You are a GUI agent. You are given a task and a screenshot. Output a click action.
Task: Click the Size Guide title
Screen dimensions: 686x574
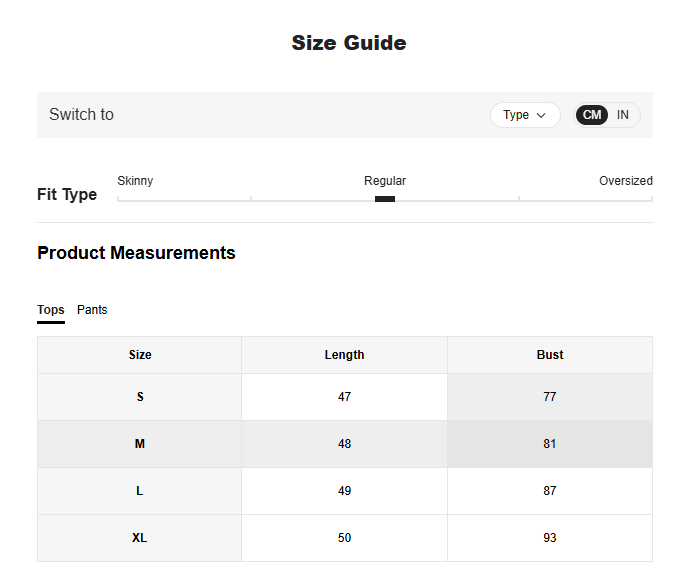[348, 43]
